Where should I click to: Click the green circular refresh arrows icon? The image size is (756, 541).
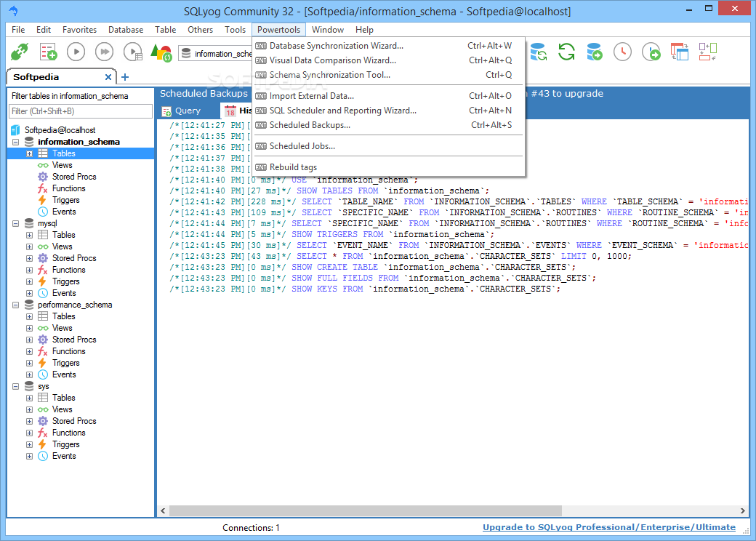pyautogui.click(x=566, y=52)
